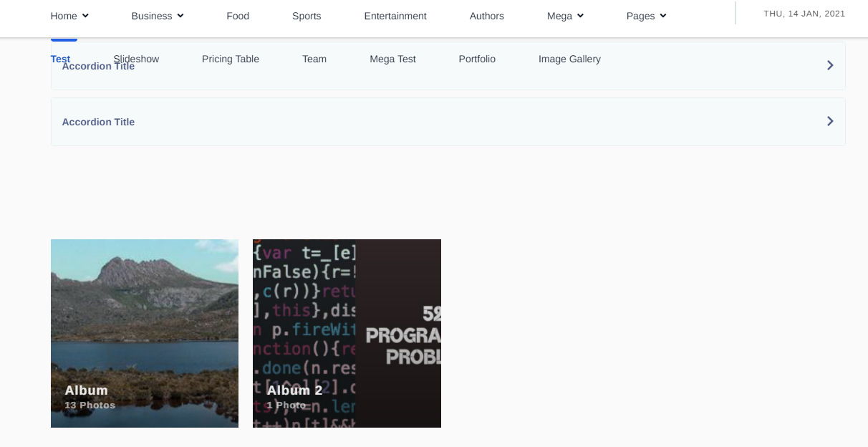Open the Pages dropdown menu

tap(646, 16)
